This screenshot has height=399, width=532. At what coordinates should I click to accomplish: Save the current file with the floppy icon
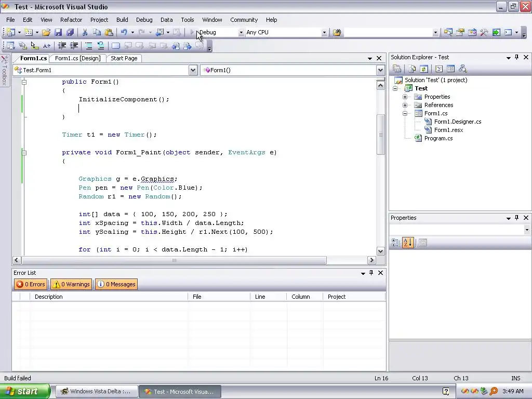(58, 32)
